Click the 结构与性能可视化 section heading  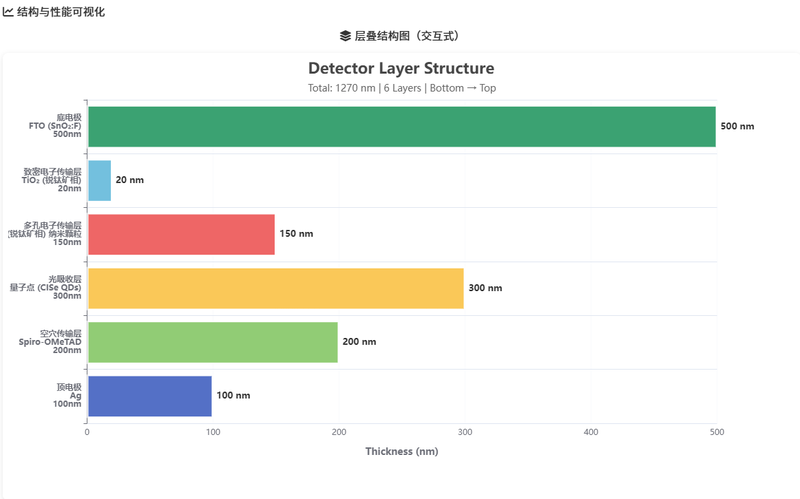click(61, 12)
